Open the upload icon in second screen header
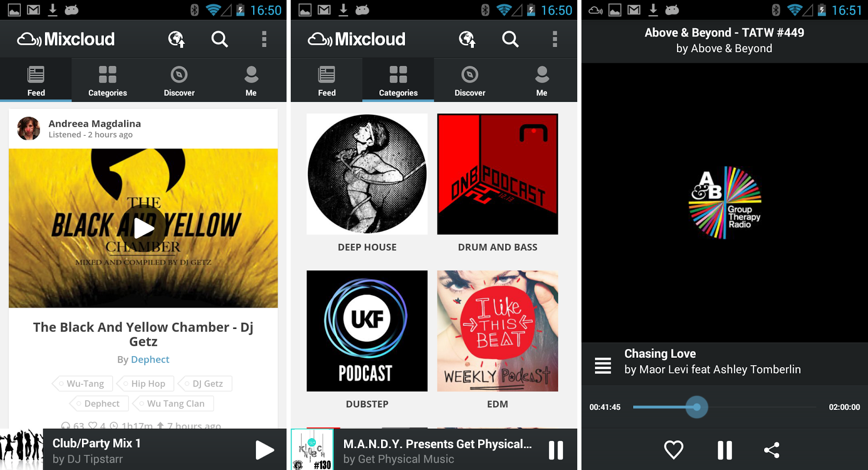 pyautogui.click(x=467, y=39)
